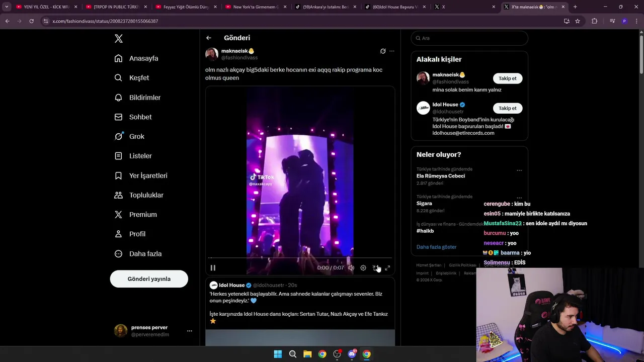Click the Grok icon on maknaeisk's post
Image resolution: width=644 pixels, height=362 pixels.
point(383,51)
